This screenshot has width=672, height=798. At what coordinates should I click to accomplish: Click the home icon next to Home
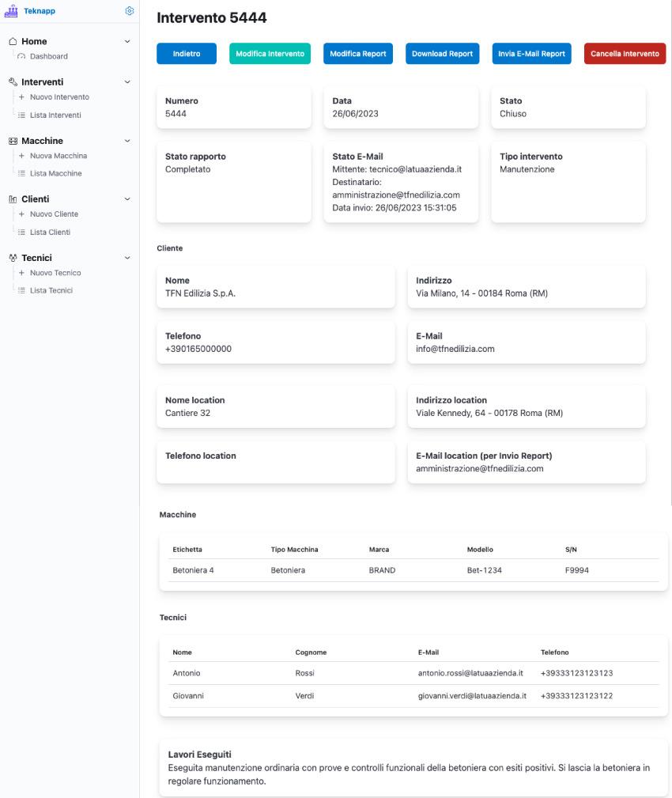[12, 40]
